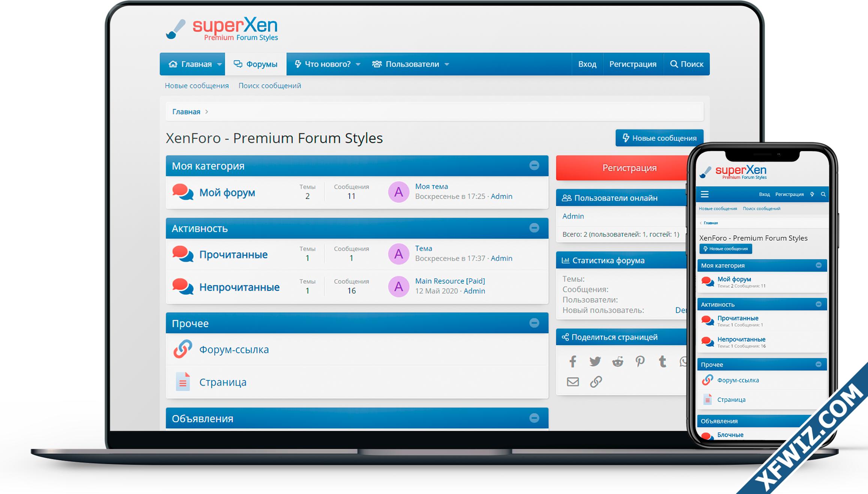Click the Прочитанные speech bubble icon on phone
The image size is (868, 494).
click(x=708, y=320)
